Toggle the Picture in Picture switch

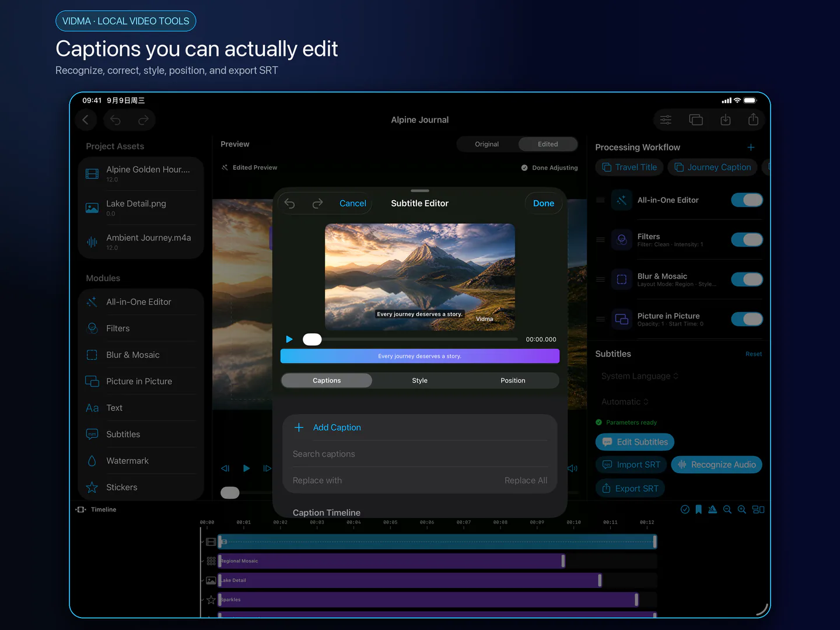[747, 319]
